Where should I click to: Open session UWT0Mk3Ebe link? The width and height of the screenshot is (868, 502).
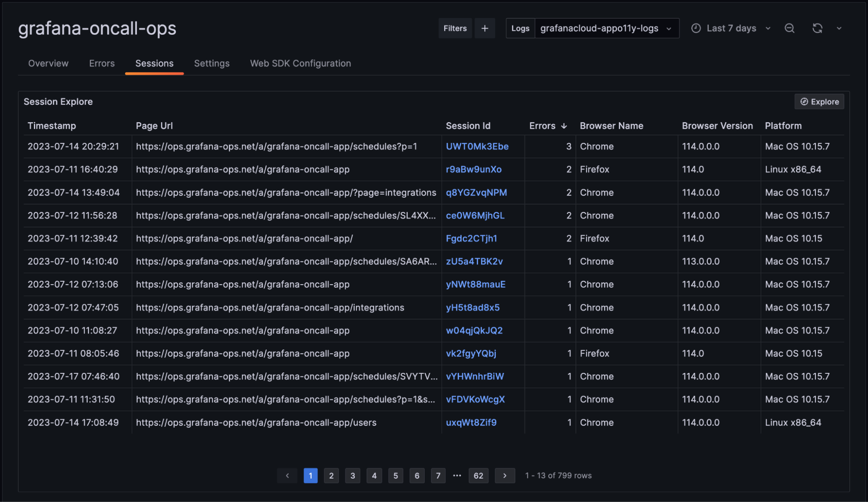[x=477, y=146]
